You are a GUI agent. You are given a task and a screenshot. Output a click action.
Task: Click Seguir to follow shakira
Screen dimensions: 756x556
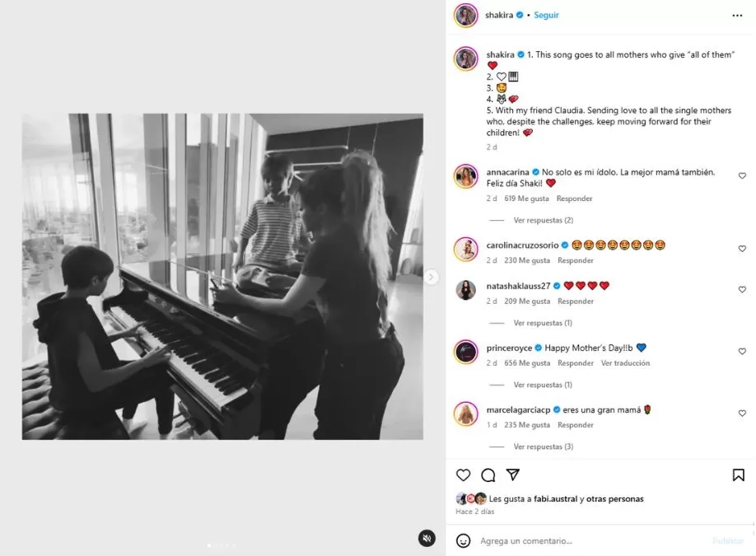tap(546, 15)
